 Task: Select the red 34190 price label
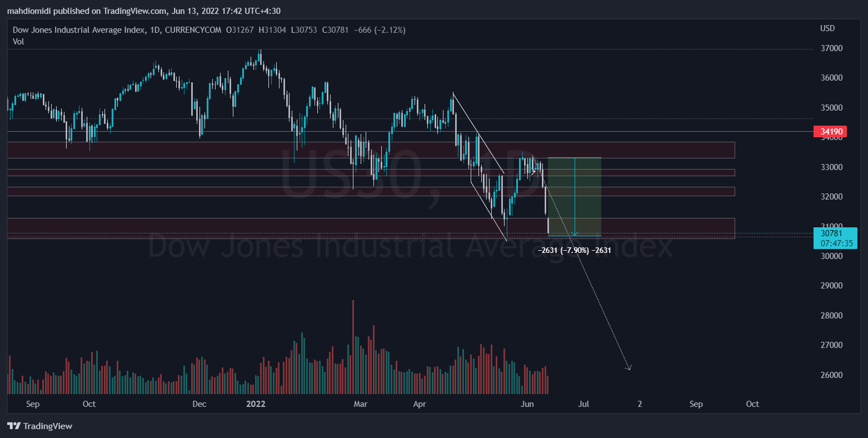coord(830,132)
